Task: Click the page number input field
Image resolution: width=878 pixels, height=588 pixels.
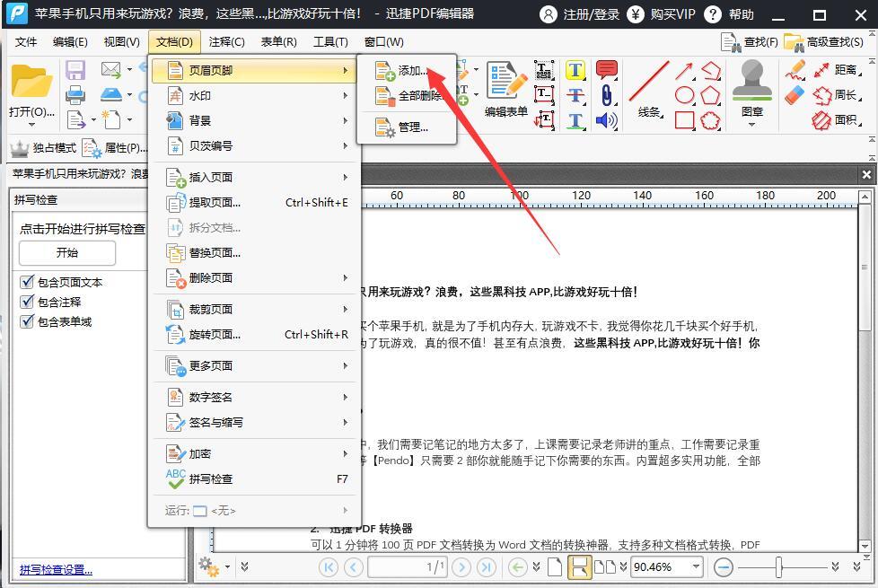Action: (408, 567)
